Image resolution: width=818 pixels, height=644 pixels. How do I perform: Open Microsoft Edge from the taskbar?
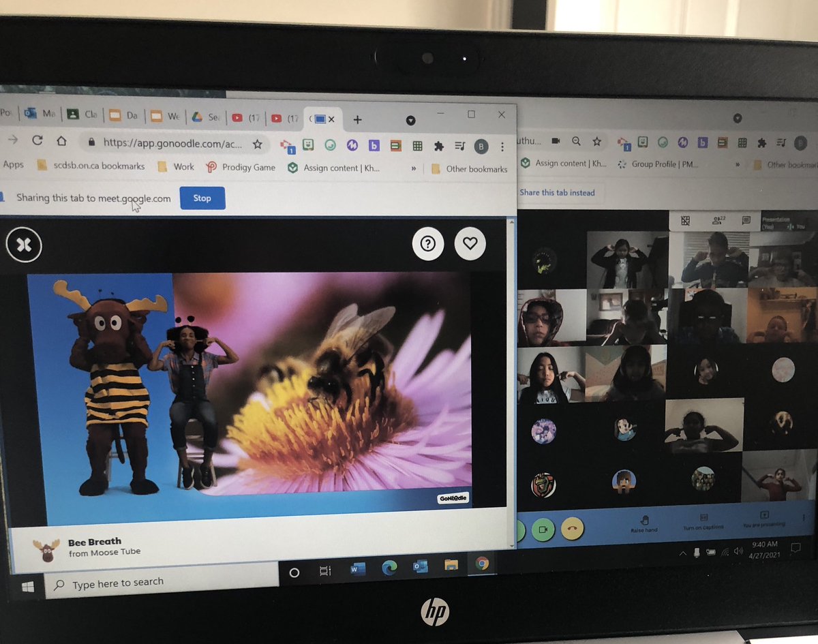389,567
